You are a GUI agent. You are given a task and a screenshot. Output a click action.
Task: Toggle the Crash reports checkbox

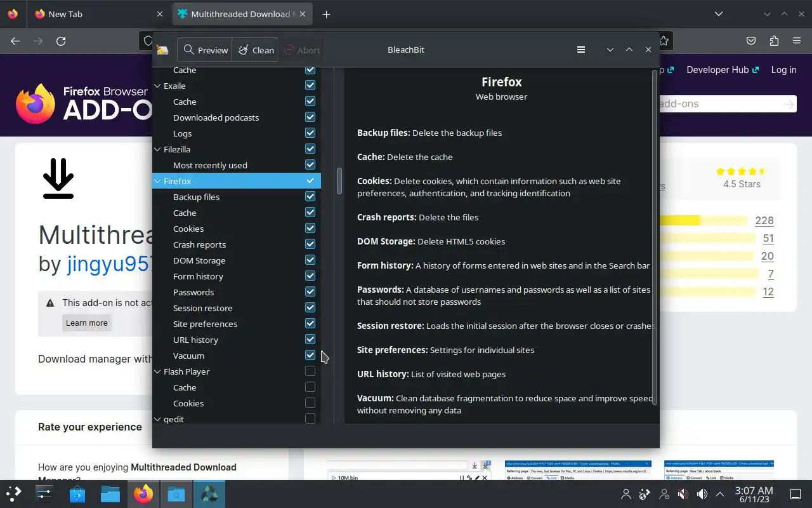point(310,244)
